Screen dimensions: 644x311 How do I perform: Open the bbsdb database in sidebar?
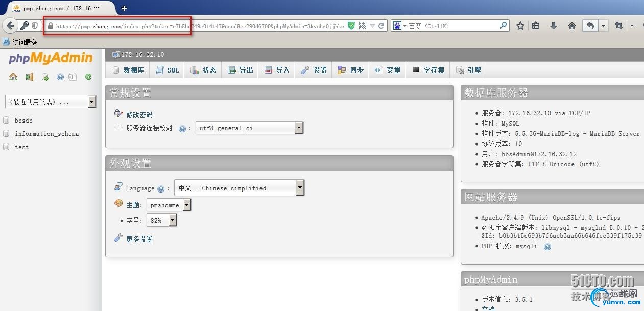coord(23,121)
